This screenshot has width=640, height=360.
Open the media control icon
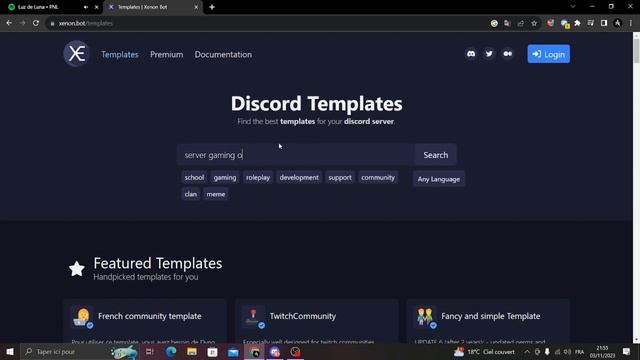pyautogui.click(x=591, y=23)
